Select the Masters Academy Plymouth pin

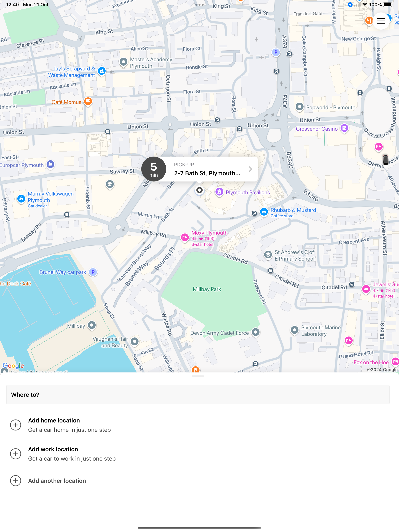pyautogui.click(x=124, y=62)
